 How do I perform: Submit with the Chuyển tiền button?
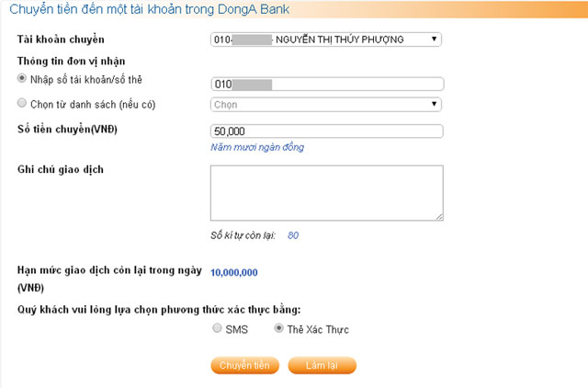point(245,366)
